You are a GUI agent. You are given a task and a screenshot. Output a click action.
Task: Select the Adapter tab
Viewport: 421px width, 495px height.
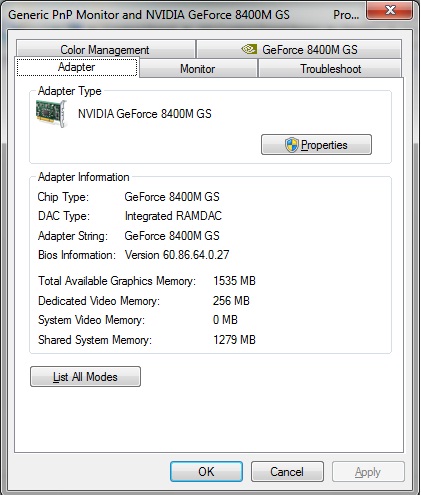(77, 67)
